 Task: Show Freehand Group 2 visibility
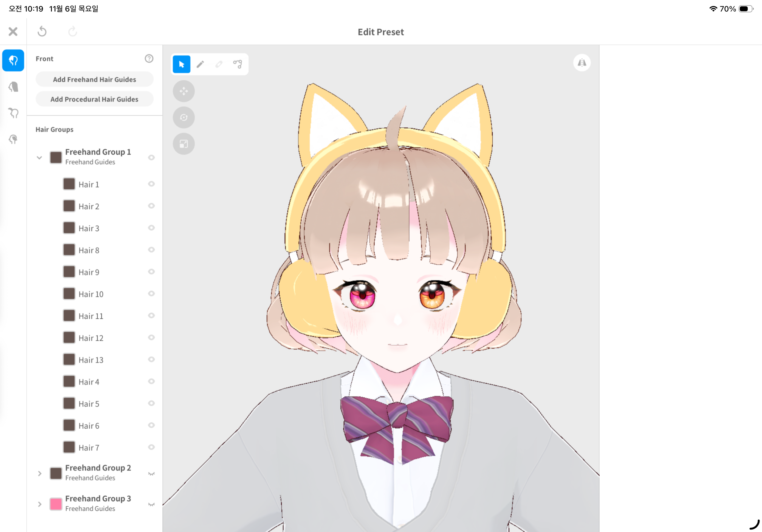(151, 474)
